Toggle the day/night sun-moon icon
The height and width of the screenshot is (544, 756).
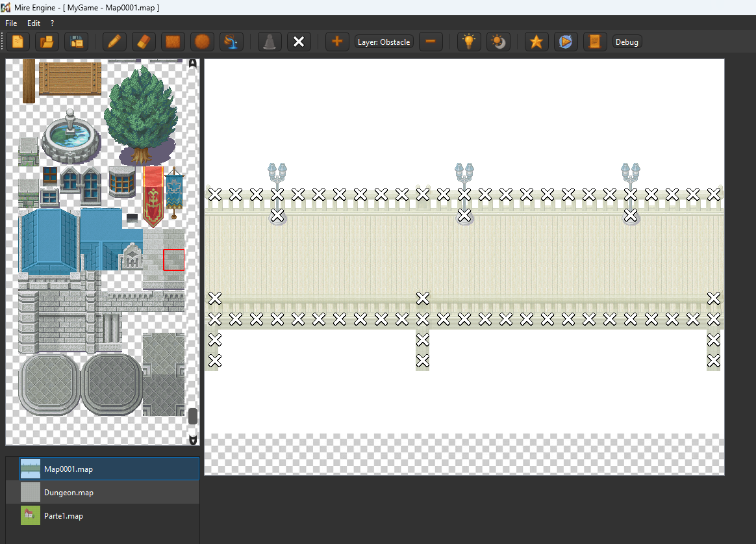pyautogui.click(x=498, y=42)
